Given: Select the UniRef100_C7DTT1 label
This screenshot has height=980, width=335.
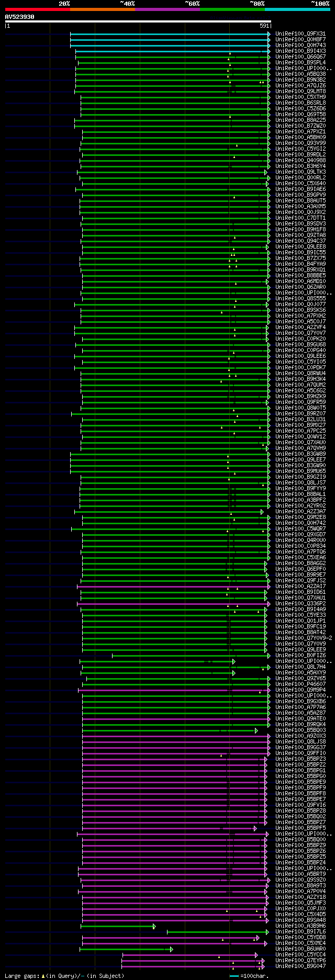Looking at the screenshot, I should [300, 218].
